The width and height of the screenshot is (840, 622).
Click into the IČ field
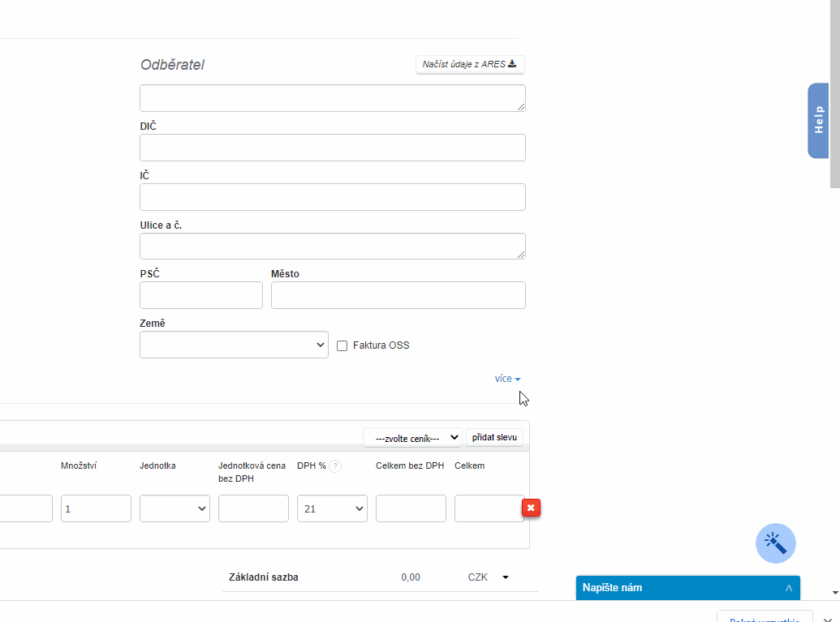pyautogui.click(x=332, y=197)
